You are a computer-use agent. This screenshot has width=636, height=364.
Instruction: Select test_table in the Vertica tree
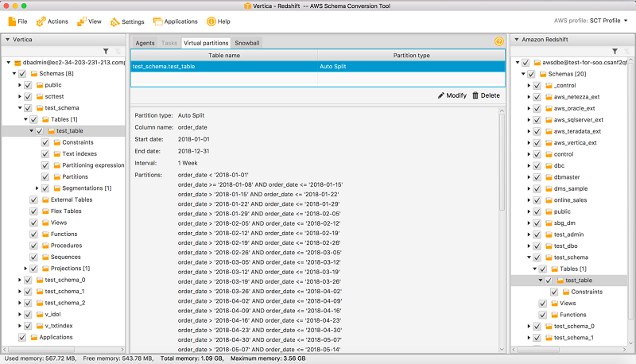(70, 130)
